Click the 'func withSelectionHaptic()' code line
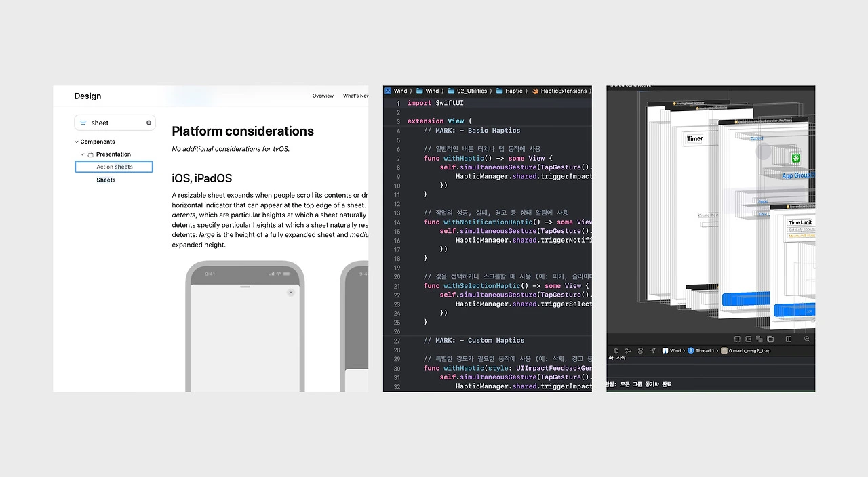 pos(506,286)
